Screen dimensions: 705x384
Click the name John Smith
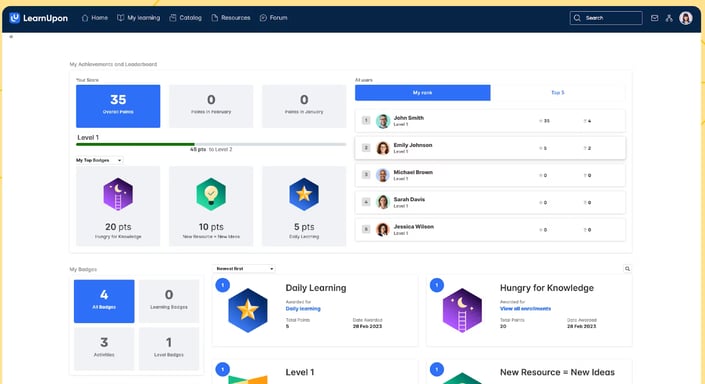click(x=409, y=118)
